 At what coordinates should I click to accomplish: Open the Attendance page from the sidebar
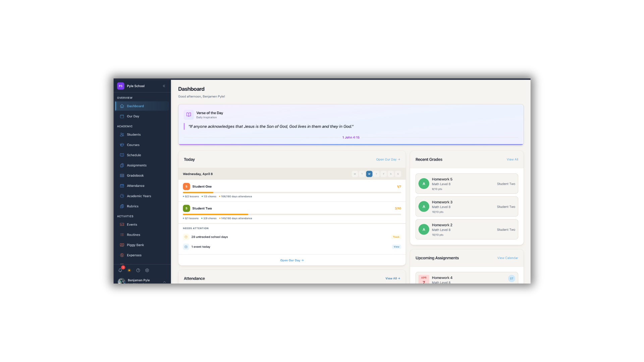[x=136, y=185]
